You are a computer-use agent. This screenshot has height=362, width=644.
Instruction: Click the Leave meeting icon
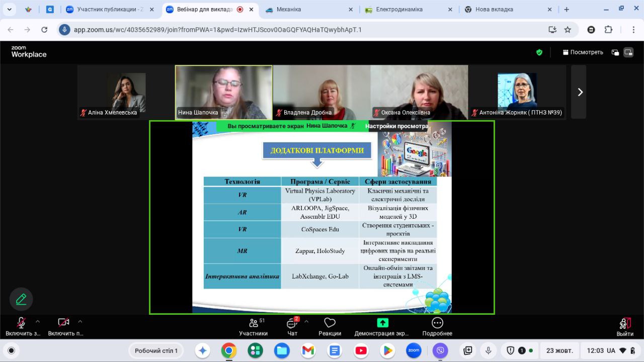(x=625, y=323)
